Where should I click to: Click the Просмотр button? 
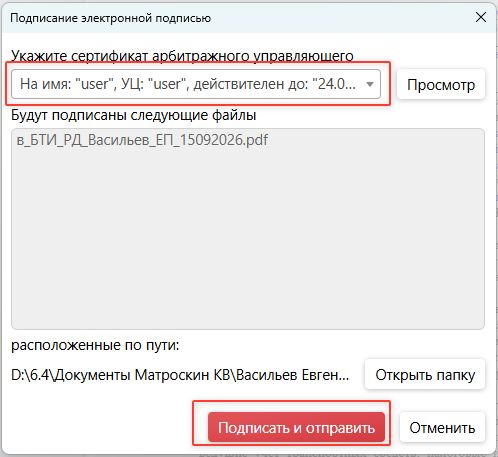[x=441, y=84]
